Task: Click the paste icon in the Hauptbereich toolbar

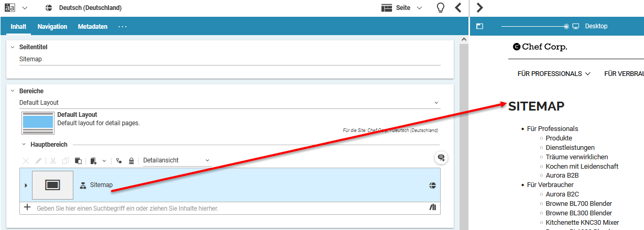Action: [78, 160]
